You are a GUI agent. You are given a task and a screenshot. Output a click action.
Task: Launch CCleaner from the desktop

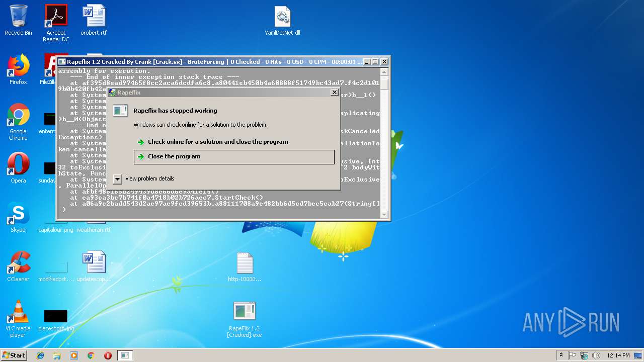[18, 266]
